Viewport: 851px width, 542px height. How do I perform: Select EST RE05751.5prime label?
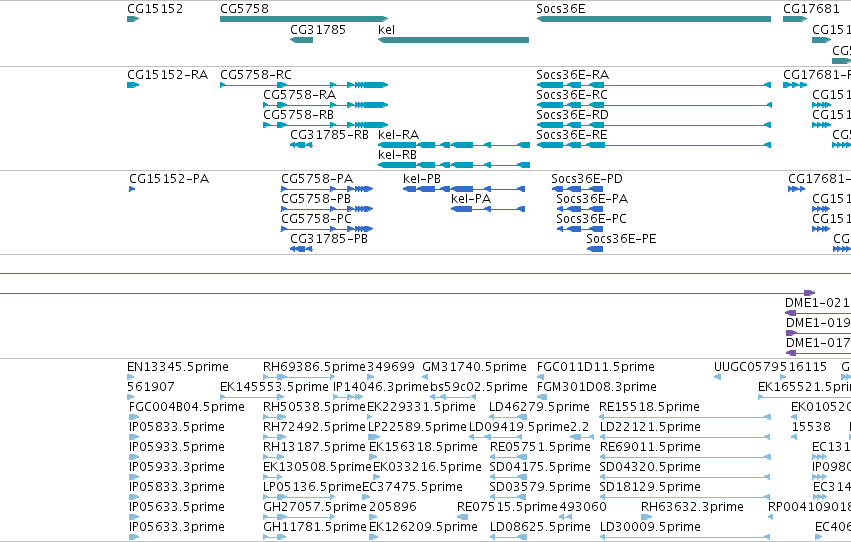click(540, 448)
